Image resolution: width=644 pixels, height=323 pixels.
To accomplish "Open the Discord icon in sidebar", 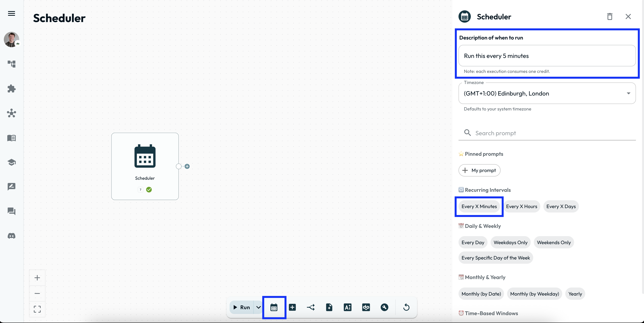I will [12, 236].
